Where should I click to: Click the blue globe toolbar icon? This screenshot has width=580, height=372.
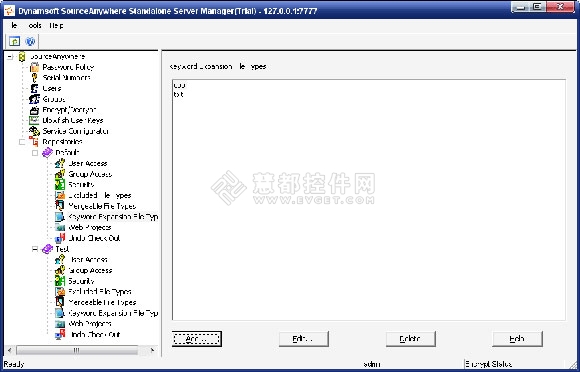(x=30, y=41)
